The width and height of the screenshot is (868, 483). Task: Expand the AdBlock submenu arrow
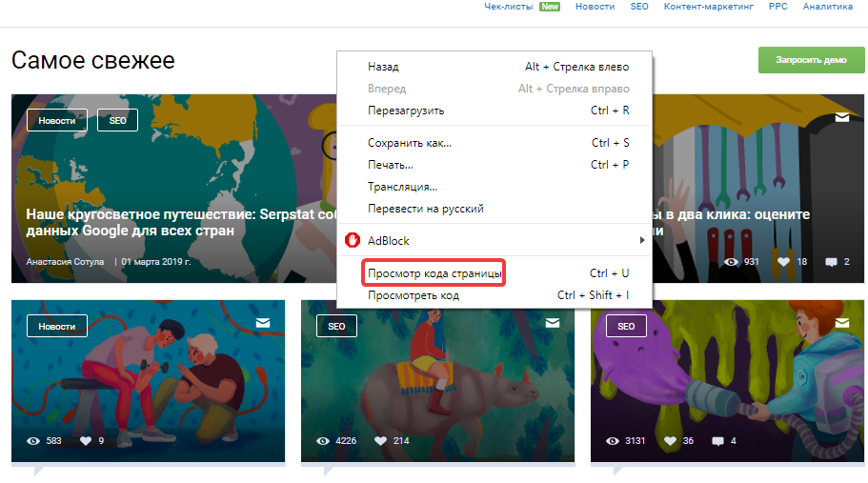tap(642, 240)
